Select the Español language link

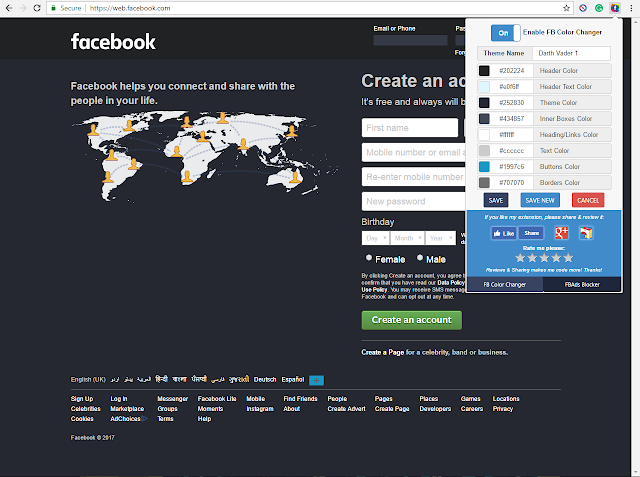293,379
